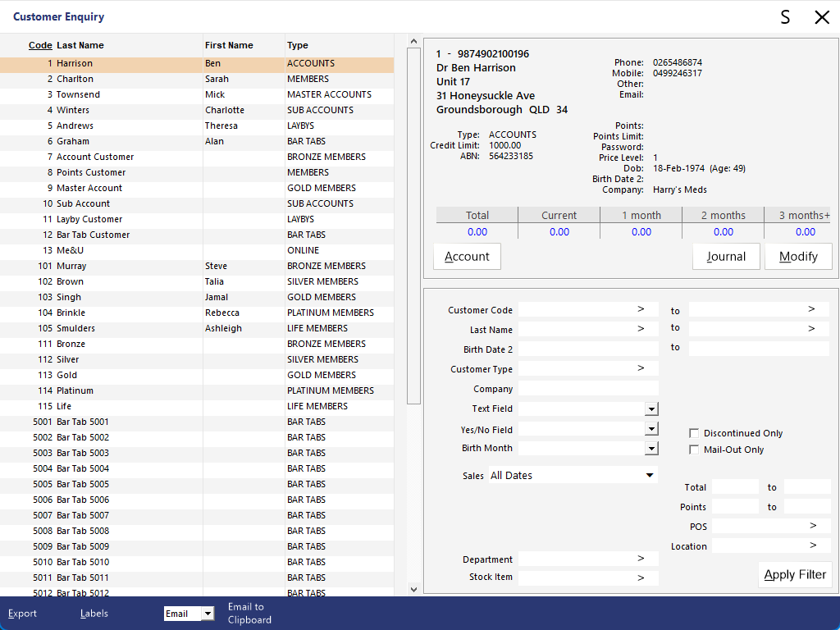Select customer Charlton in the list

click(75, 79)
